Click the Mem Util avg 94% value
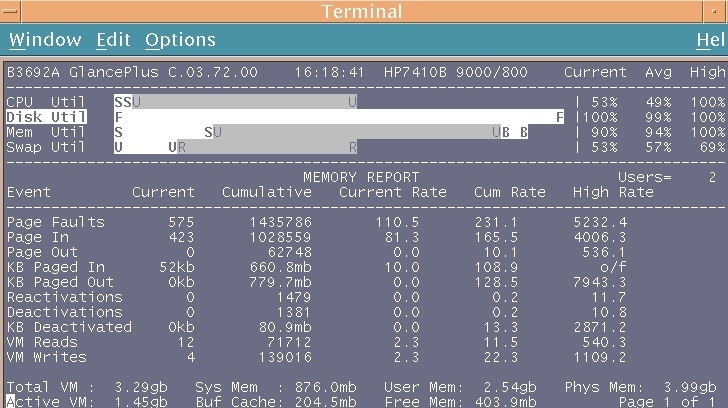728x408 pixels. pyautogui.click(x=658, y=132)
